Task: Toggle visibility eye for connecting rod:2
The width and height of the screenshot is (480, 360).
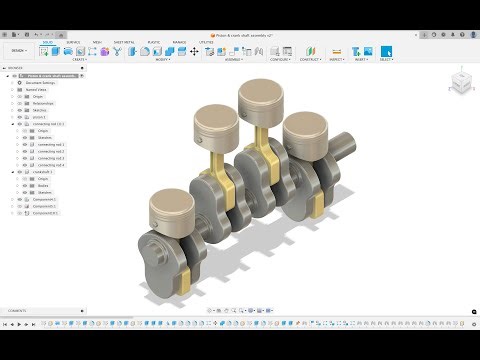Action: pos(25,151)
